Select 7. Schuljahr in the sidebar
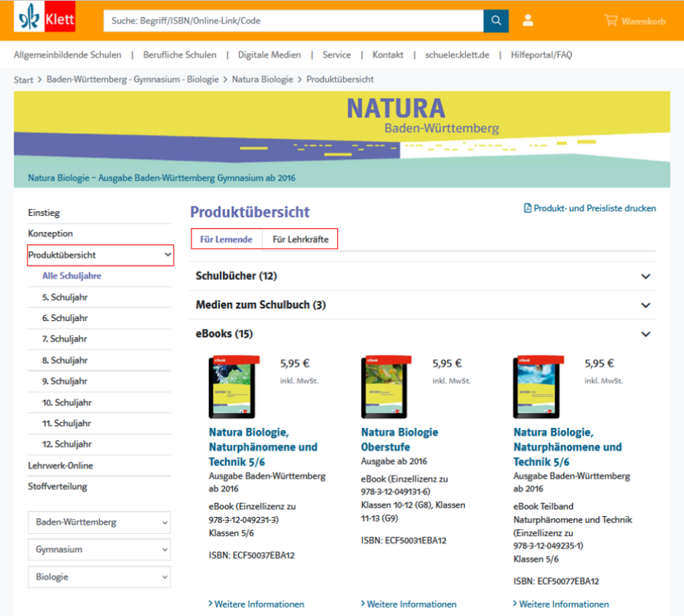684x616 pixels. [65, 339]
